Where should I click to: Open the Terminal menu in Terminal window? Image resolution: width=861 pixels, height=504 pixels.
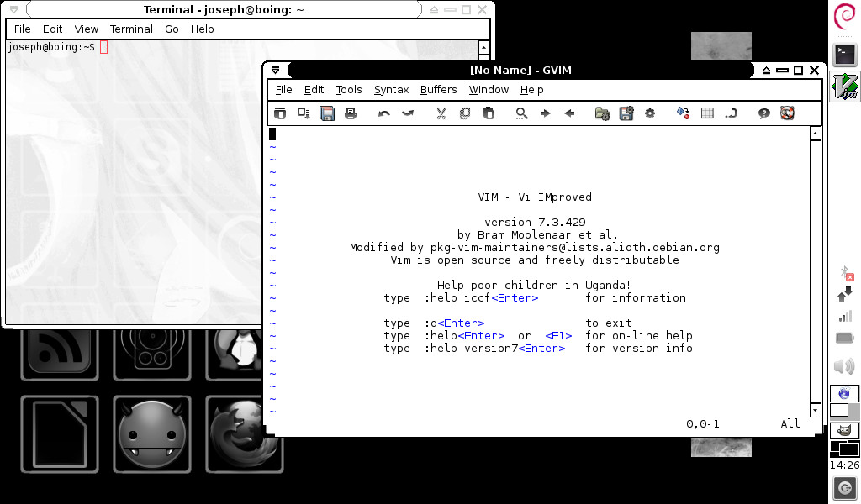point(130,29)
